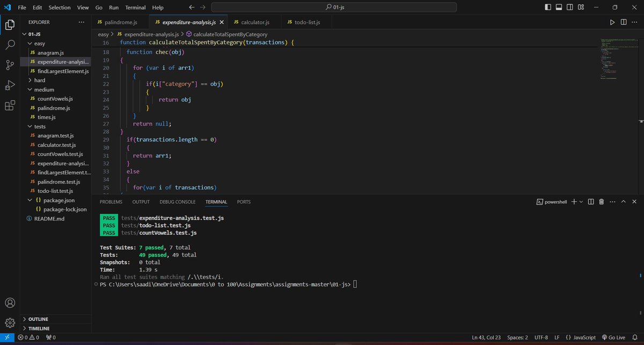This screenshot has width=644, height=345.
Task: Go back using the left navigation arrow
Action: click(x=192, y=8)
